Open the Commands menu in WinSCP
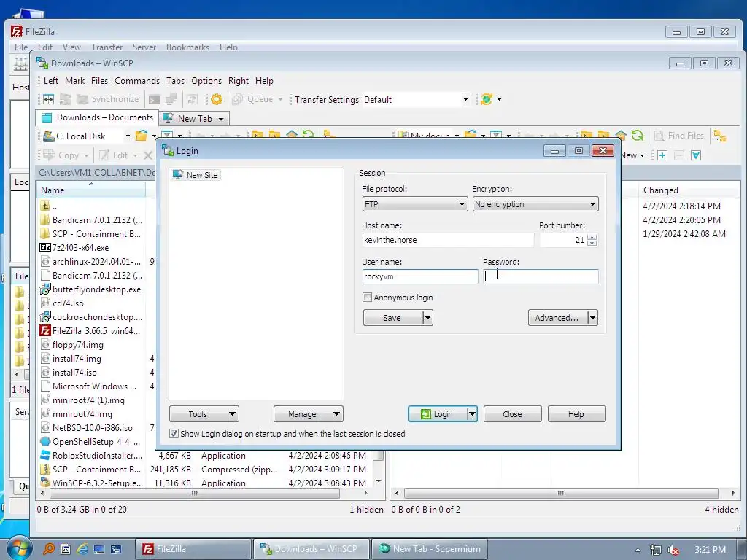 pyautogui.click(x=137, y=81)
